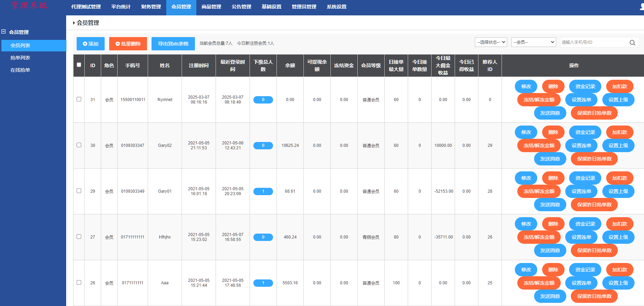
Task: Click the subordinate count badge for Hfhjhs
Action: 263,237
